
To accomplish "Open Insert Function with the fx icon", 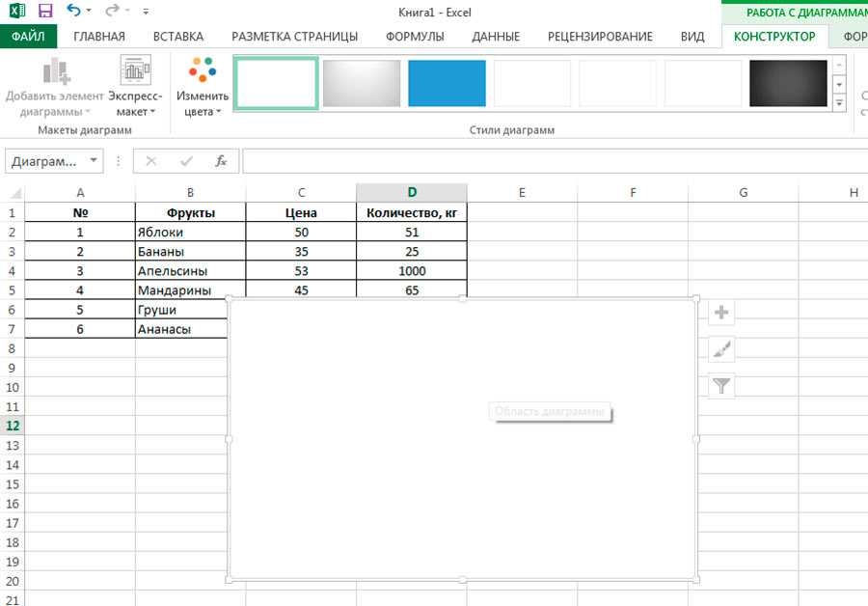I will 220,161.
